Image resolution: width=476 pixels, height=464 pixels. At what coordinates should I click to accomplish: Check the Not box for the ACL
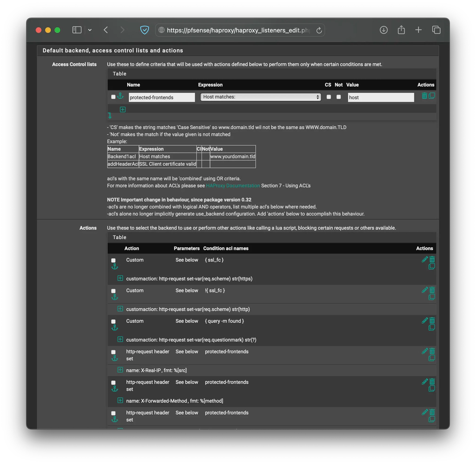coord(338,97)
